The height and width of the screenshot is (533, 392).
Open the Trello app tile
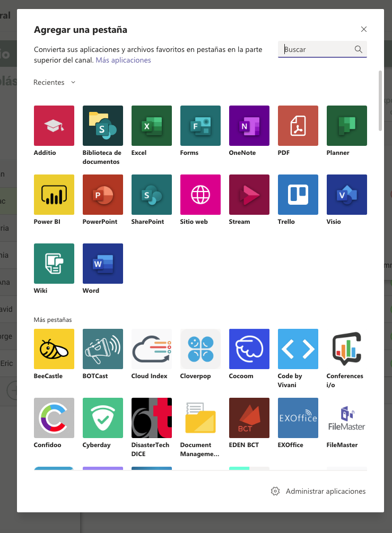tap(298, 195)
